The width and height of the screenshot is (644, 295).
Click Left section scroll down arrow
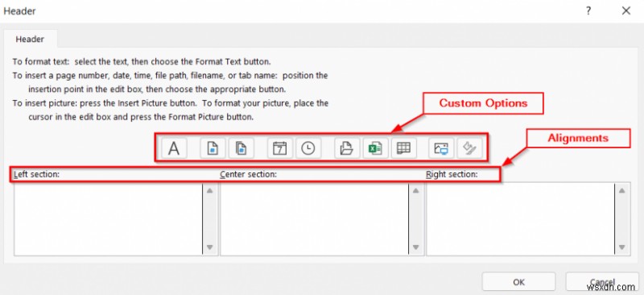pos(209,247)
